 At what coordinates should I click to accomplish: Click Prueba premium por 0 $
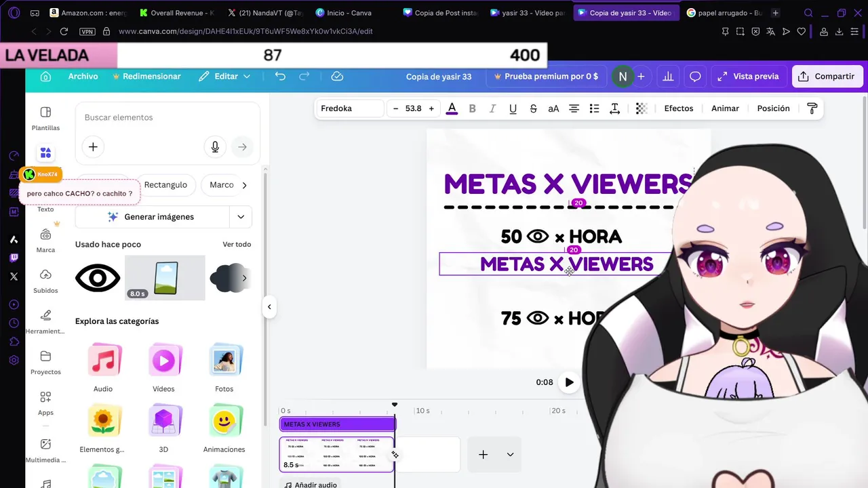click(547, 77)
